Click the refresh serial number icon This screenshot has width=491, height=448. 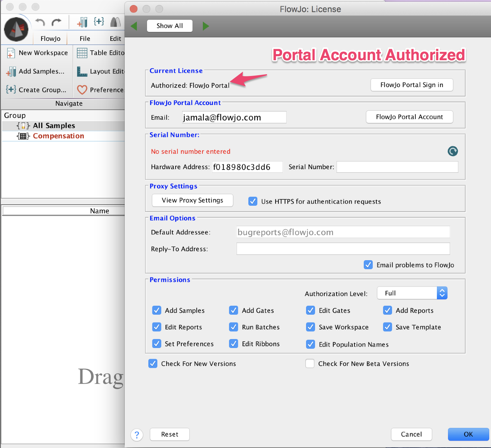click(x=453, y=151)
